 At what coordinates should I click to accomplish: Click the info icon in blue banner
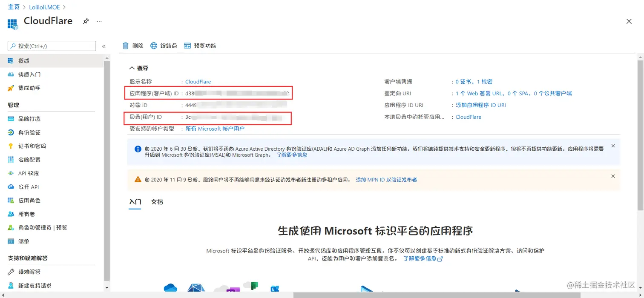(138, 149)
